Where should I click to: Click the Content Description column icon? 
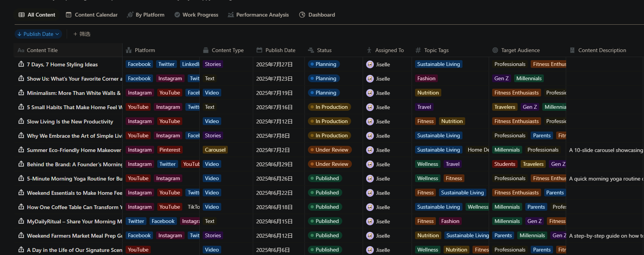point(572,50)
